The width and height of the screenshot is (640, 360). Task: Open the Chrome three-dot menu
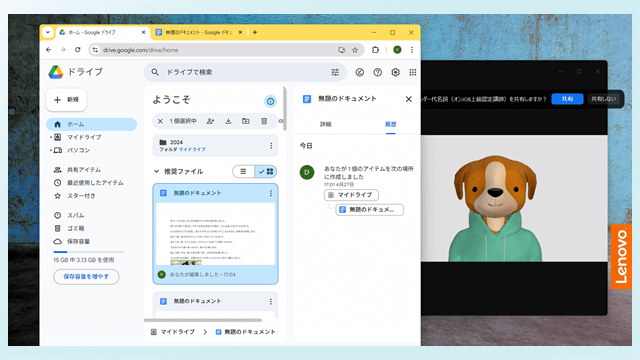tap(412, 50)
